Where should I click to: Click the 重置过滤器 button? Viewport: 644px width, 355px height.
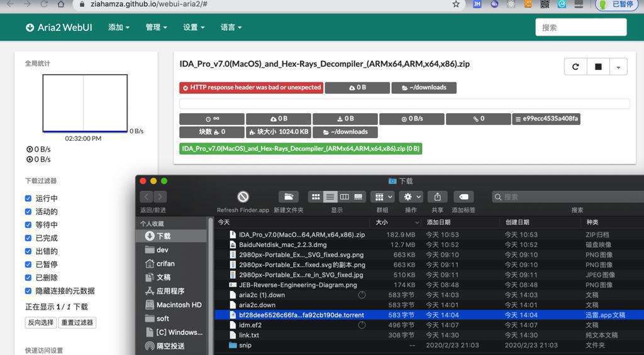click(x=77, y=322)
